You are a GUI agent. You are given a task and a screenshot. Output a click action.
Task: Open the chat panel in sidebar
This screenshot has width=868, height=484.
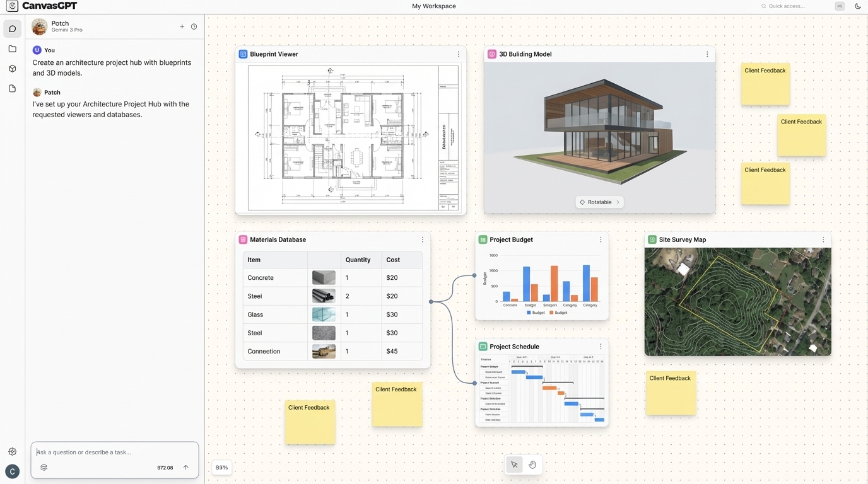point(12,29)
